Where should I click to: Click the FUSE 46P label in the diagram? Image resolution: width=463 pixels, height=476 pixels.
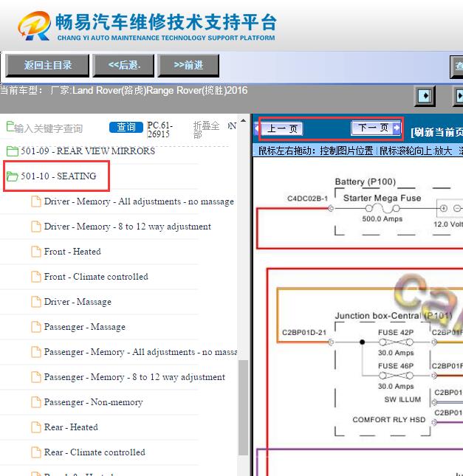(x=396, y=366)
